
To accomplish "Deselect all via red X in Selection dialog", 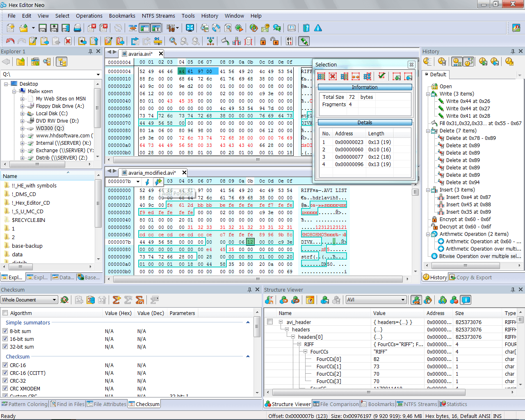I will tap(332, 76).
